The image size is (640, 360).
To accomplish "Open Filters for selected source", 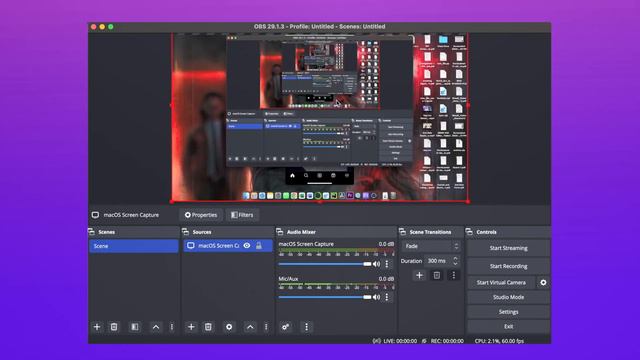I will pyautogui.click(x=242, y=215).
